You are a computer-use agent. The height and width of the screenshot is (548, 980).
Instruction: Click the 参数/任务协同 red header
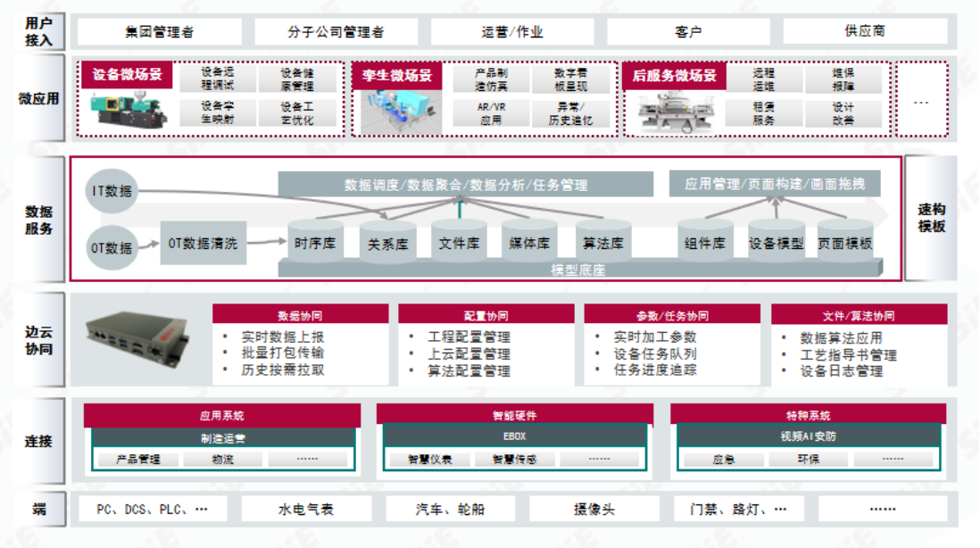(x=672, y=316)
